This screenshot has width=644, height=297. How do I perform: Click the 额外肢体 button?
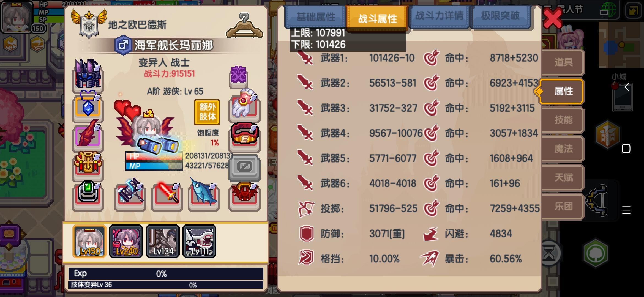[x=207, y=112]
